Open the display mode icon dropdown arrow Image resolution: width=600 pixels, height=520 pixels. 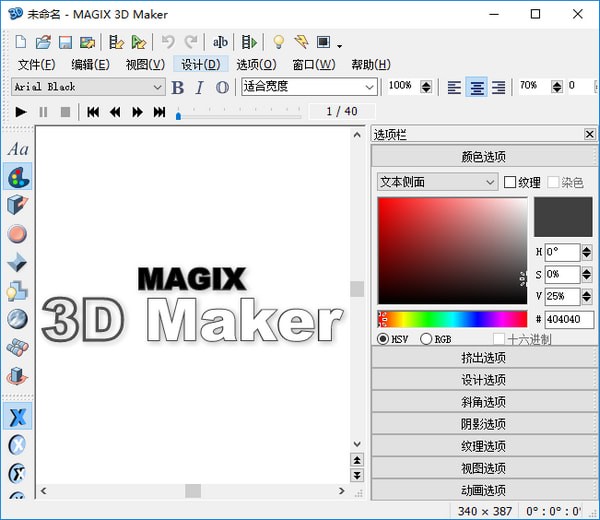point(339,46)
